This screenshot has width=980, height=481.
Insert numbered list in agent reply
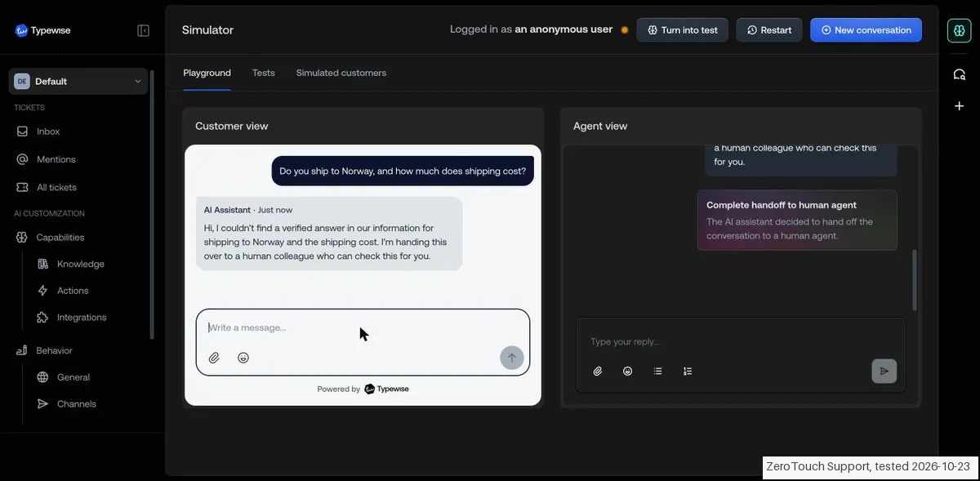(688, 371)
